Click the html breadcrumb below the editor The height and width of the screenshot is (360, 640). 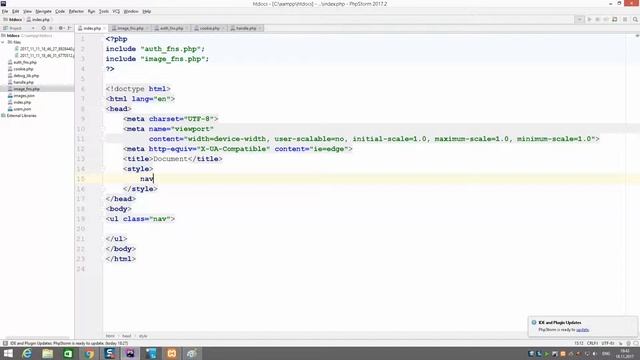click(110, 336)
